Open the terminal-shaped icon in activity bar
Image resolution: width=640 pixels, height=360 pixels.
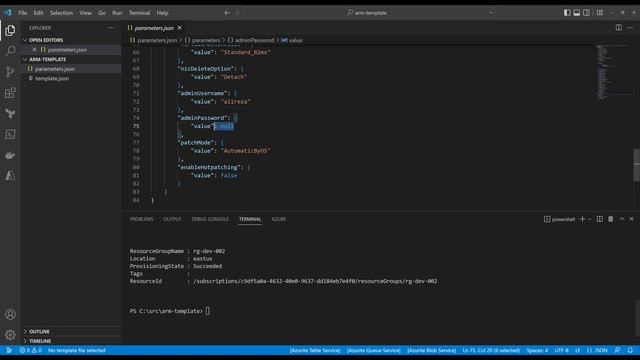(x=10, y=134)
